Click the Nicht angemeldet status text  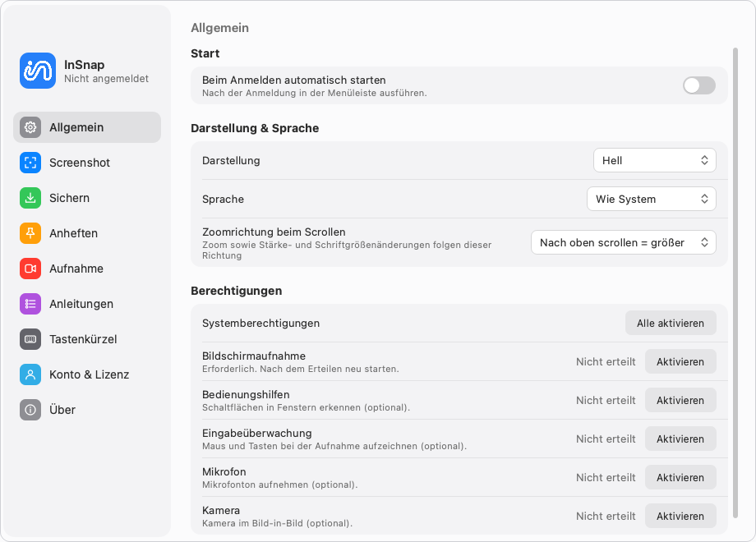(x=106, y=79)
